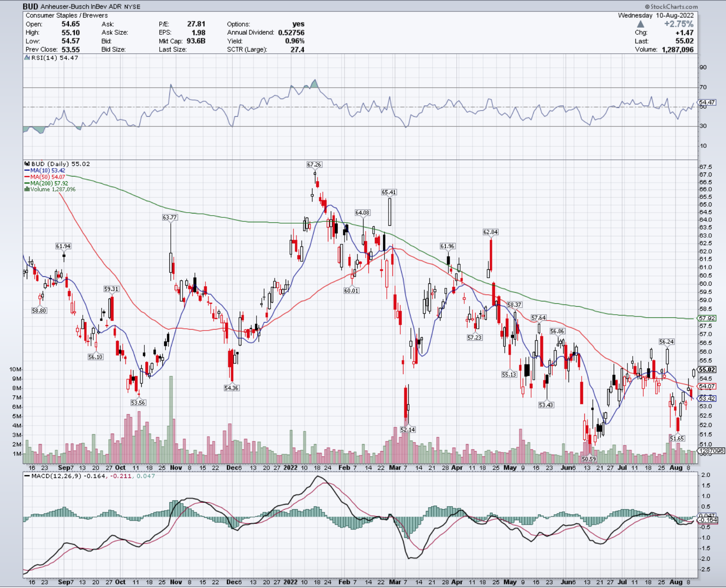Click the Open value 54.65

coord(71,24)
